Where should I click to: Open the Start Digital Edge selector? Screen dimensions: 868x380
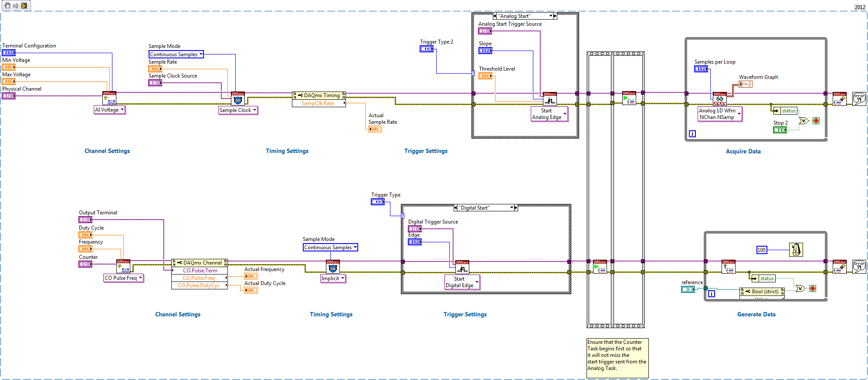462,282
